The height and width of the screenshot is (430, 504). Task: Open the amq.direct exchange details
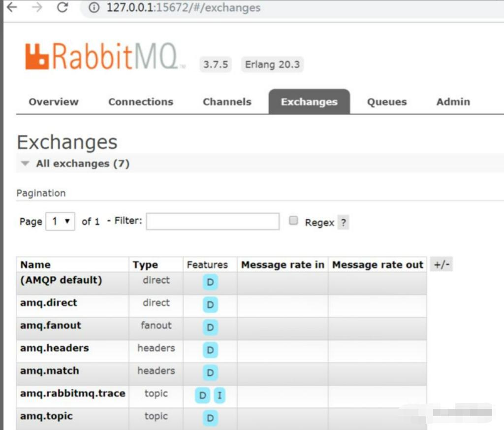(x=48, y=302)
